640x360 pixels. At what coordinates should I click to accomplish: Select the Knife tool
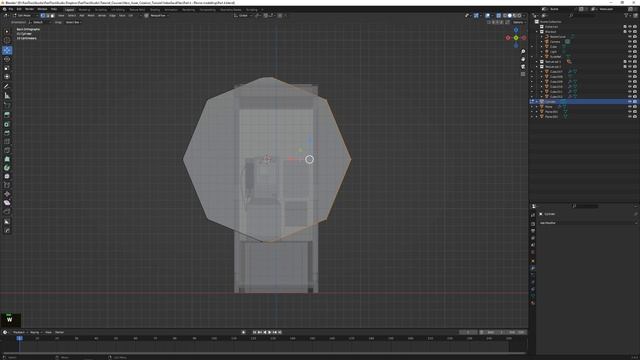[x=7, y=151]
